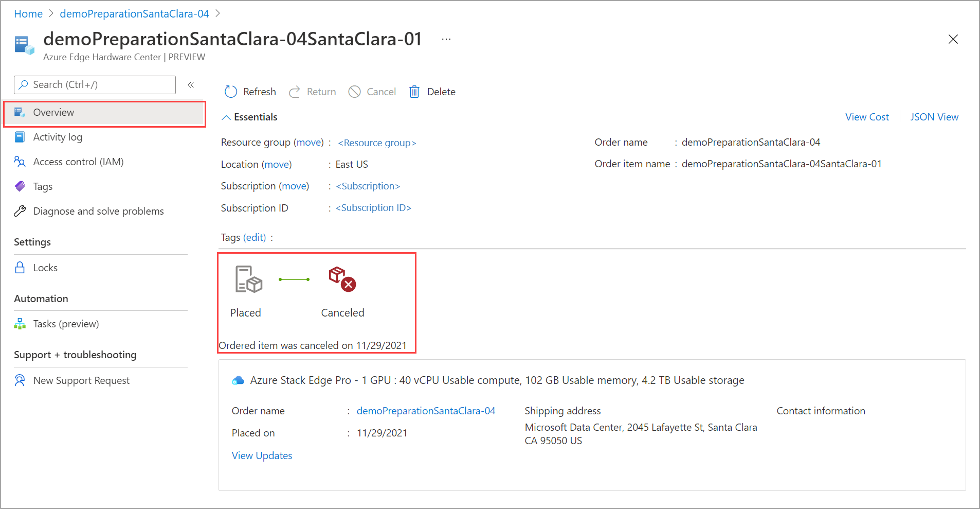Image resolution: width=980 pixels, height=509 pixels.
Task: Click the Azure Stack Edge cloud icon
Action: coord(238,380)
